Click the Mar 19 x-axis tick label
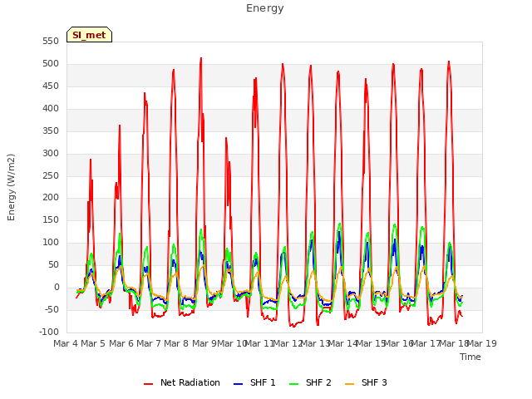 [482, 343]
